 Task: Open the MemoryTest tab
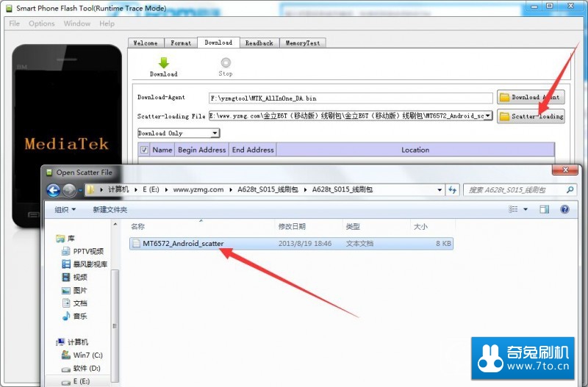coord(303,43)
